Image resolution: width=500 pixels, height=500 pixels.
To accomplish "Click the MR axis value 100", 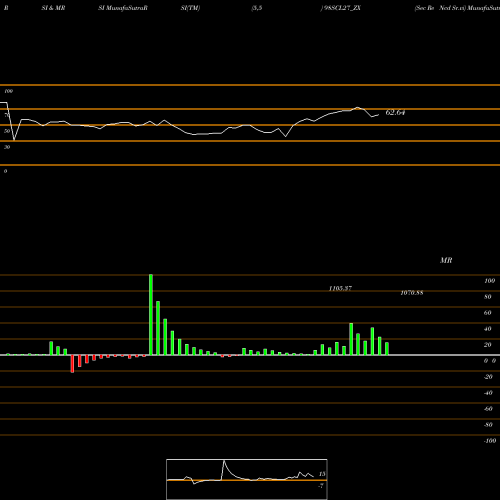I will coord(489,281).
